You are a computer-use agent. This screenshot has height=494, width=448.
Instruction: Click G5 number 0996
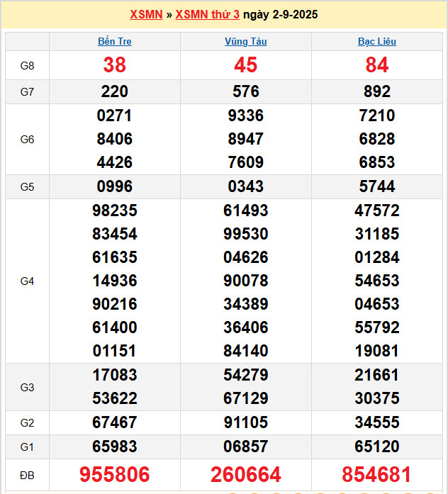[x=115, y=186]
